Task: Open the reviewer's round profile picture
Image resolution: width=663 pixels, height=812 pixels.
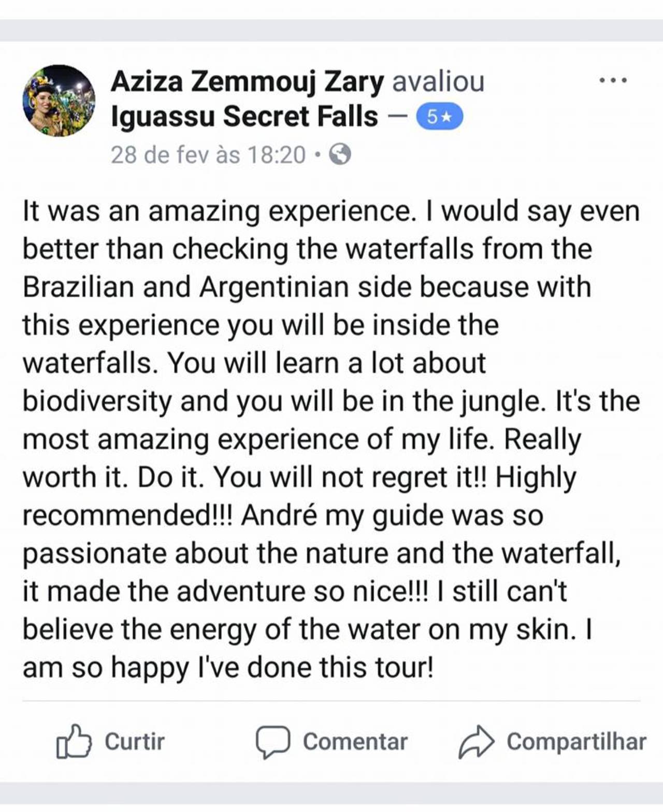Action: tap(59, 100)
